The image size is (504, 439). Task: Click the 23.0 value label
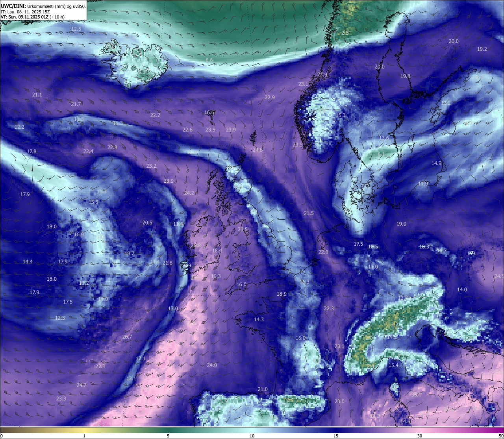pos(339,401)
